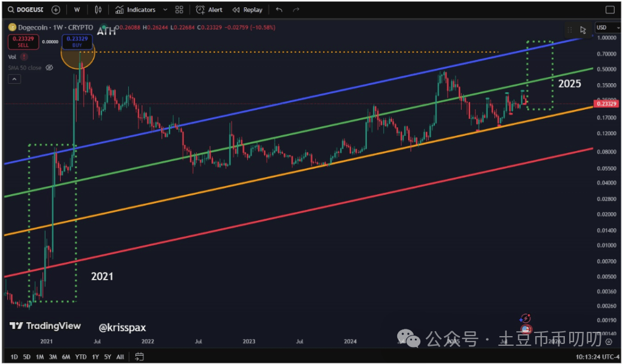Select the YTD time range

coord(81,357)
